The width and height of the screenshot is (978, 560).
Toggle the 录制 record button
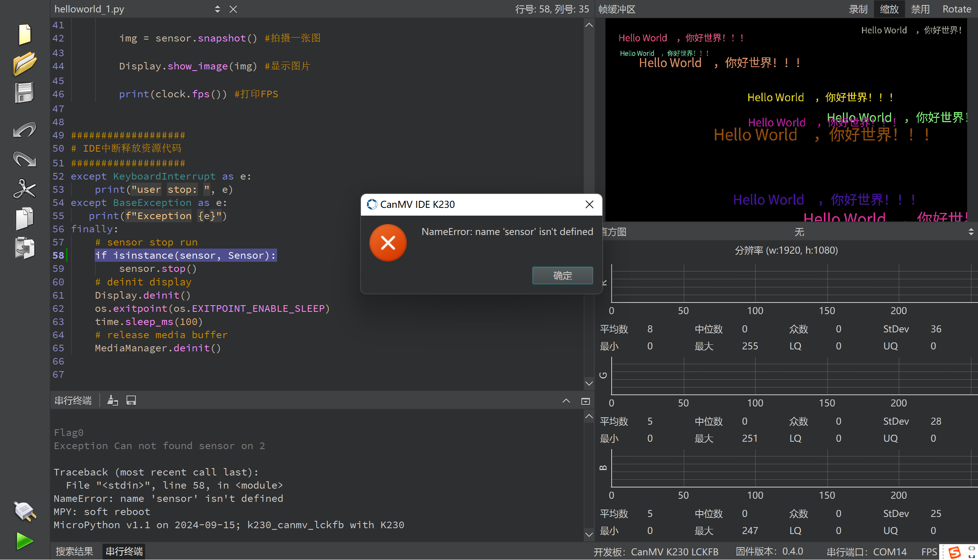858,9
